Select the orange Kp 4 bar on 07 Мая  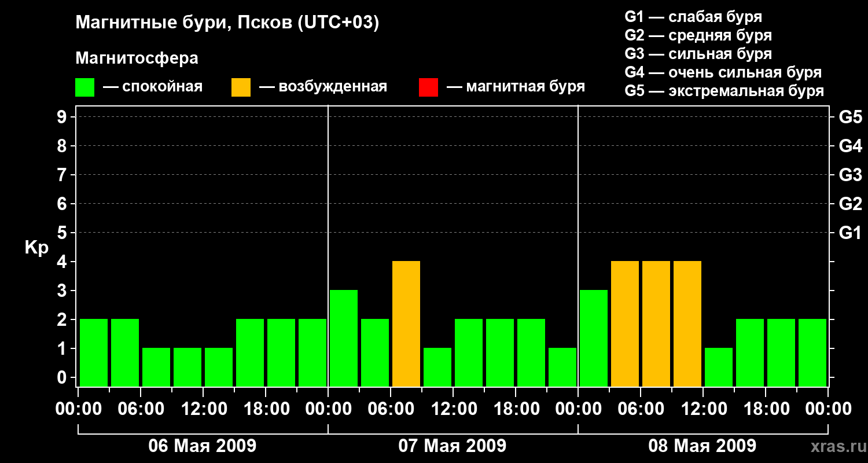coord(406,324)
